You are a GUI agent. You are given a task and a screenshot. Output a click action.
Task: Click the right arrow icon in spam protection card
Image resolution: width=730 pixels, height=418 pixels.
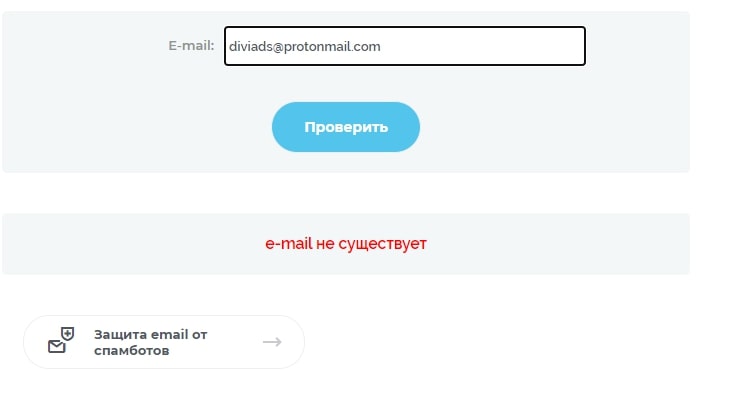pos(272,342)
